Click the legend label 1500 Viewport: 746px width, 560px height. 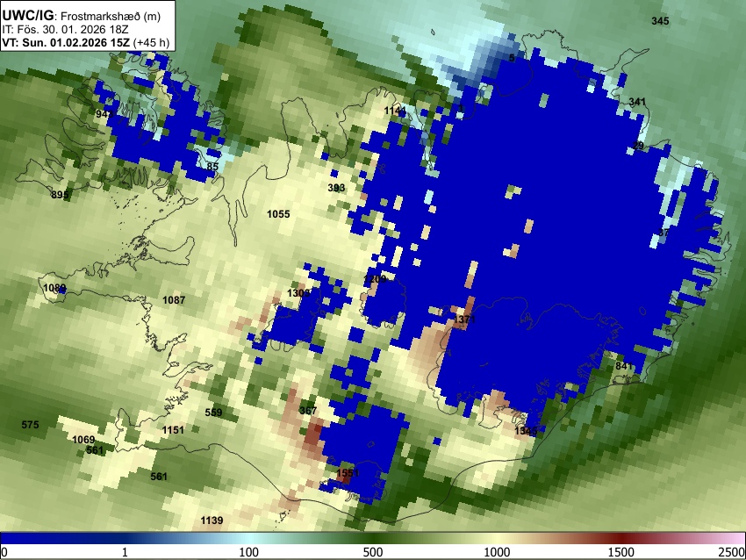coord(621,552)
